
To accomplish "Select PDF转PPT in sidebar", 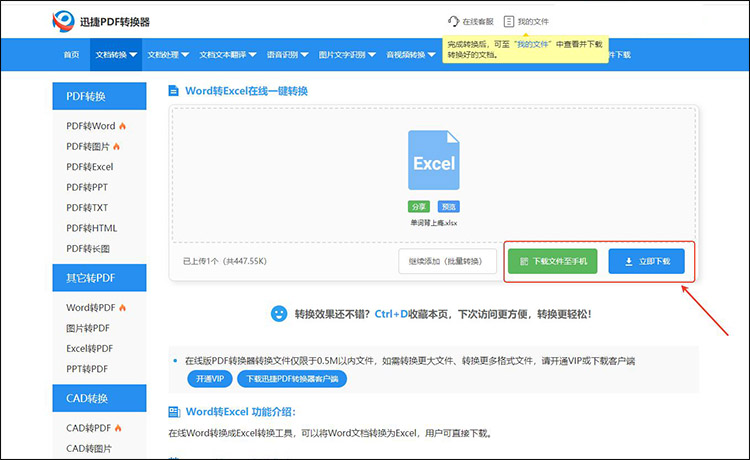I will point(87,187).
